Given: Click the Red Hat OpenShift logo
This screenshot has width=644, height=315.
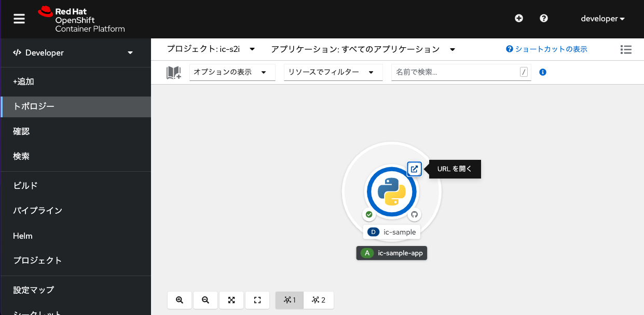Looking at the screenshot, I should point(81,19).
